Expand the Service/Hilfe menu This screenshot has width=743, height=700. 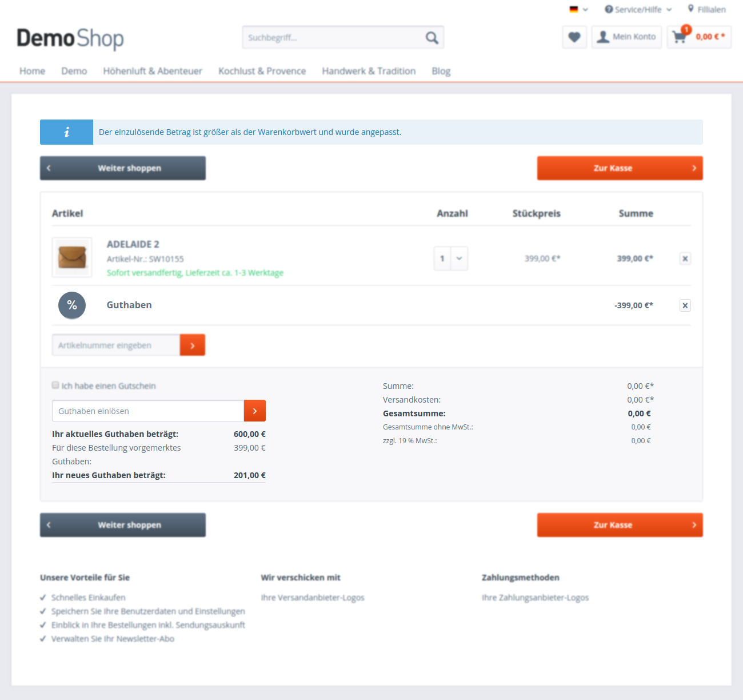pos(638,9)
